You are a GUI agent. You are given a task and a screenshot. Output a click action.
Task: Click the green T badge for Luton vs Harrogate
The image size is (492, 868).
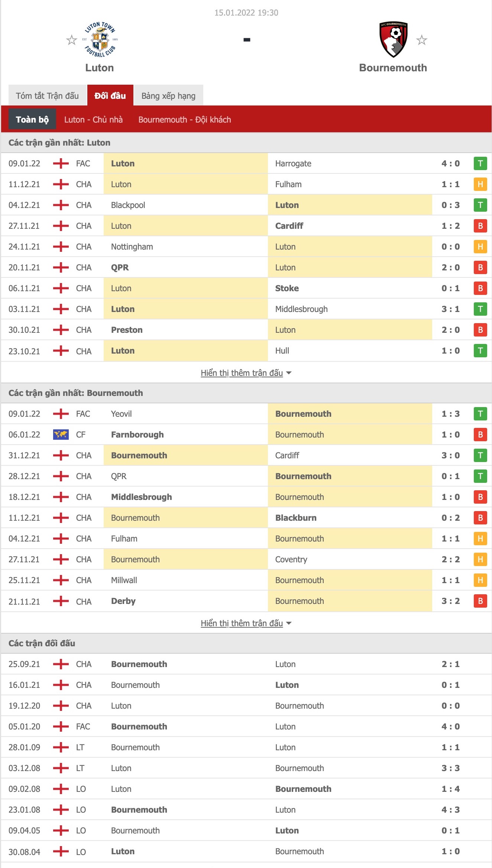(480, 163)
